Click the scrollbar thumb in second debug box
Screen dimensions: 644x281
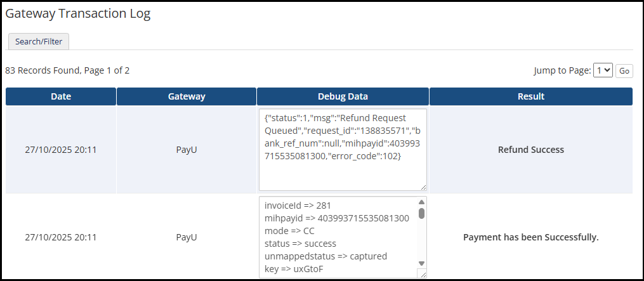pyautogui.click(x=421, y=213)
